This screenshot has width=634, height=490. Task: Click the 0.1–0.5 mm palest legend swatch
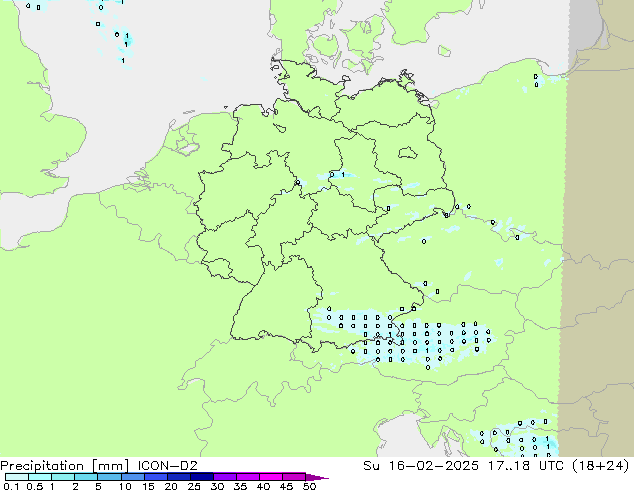coord(17,477)
